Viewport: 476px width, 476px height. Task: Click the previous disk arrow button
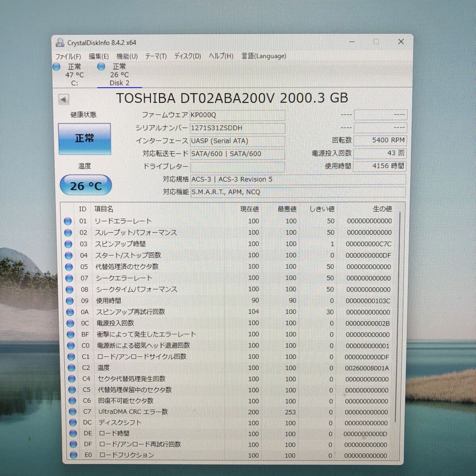pyautogui.click(x=63, y=99)
